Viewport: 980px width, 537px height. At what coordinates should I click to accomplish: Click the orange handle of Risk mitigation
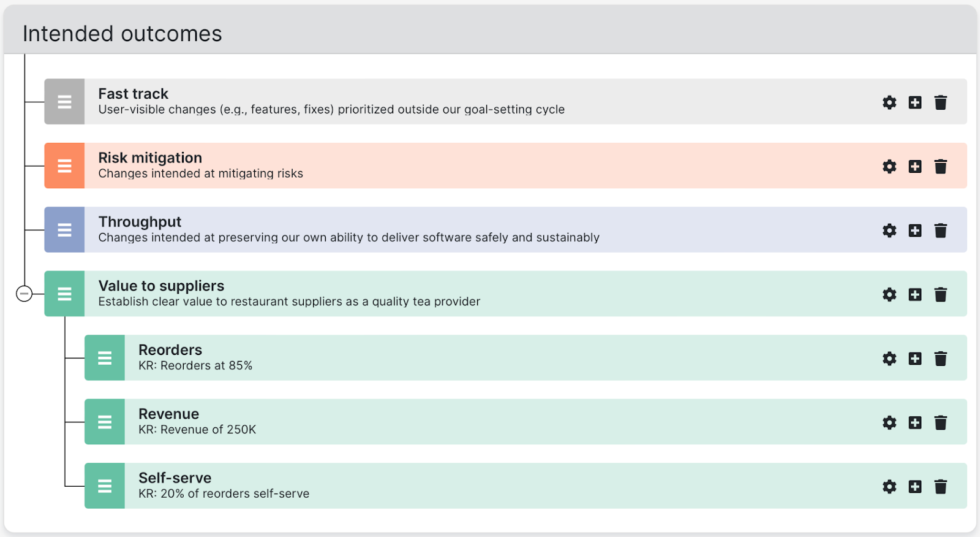pyautogui.click(x=64, y=166)
